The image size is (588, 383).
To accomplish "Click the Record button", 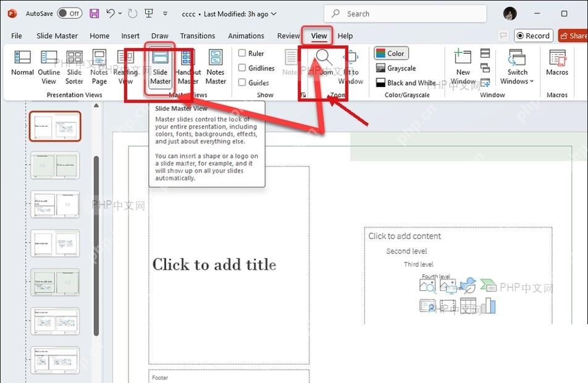I will [x=533, y=36].
